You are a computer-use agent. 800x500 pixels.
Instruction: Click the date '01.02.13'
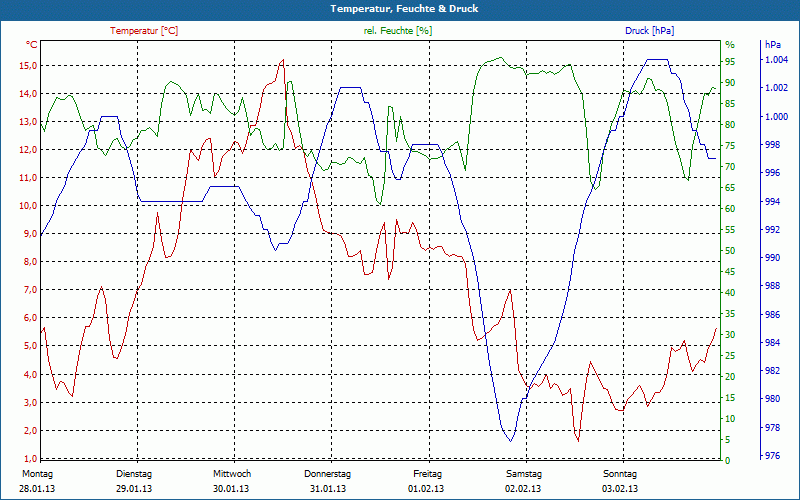pyautogui.click(x=426, y=489)
